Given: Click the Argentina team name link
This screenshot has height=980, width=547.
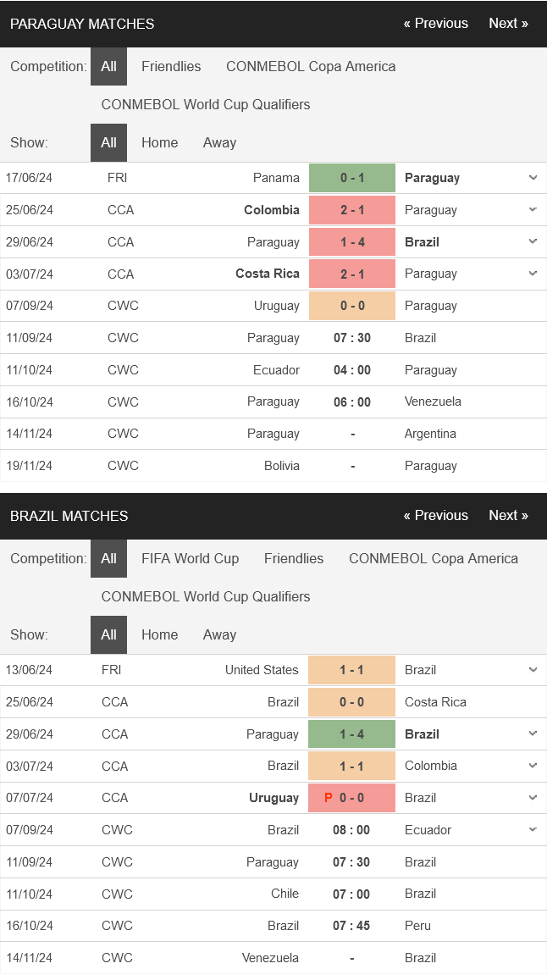Looking at the screenshot, I should [x=430, y=434].
